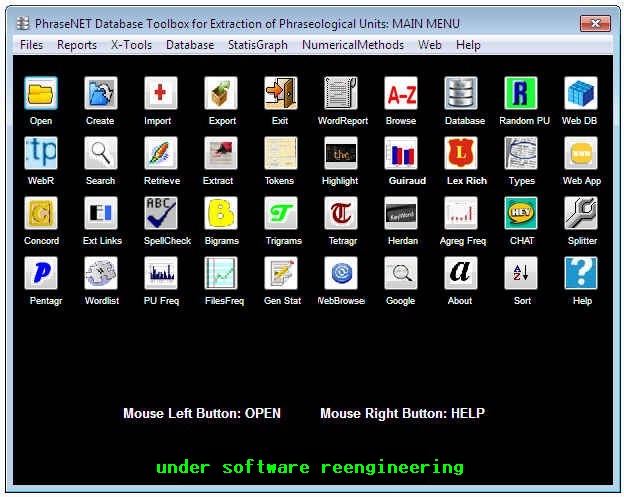The width and height of the screenshot is (624, 497).
Task: Click the Open folder icon
Action: tap(41, 94)
